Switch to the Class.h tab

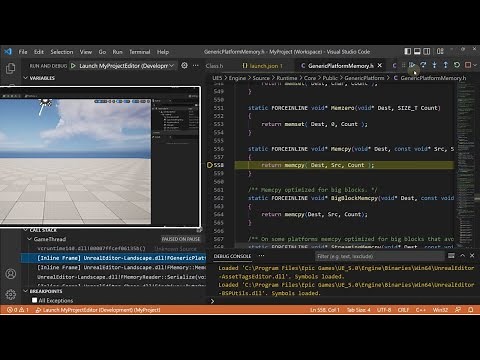pos(214,66)
